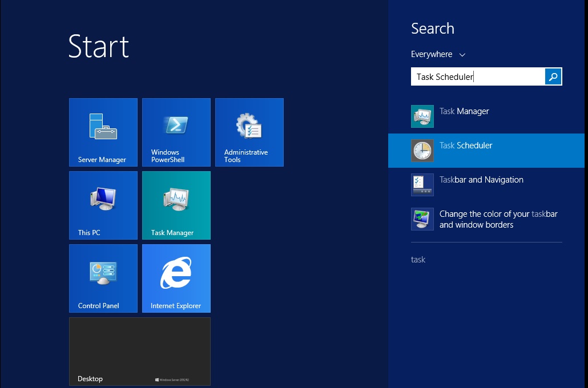
Task: Open the Task Manager tile on Start
Action: pyautogui.click(x=176, y=205)
